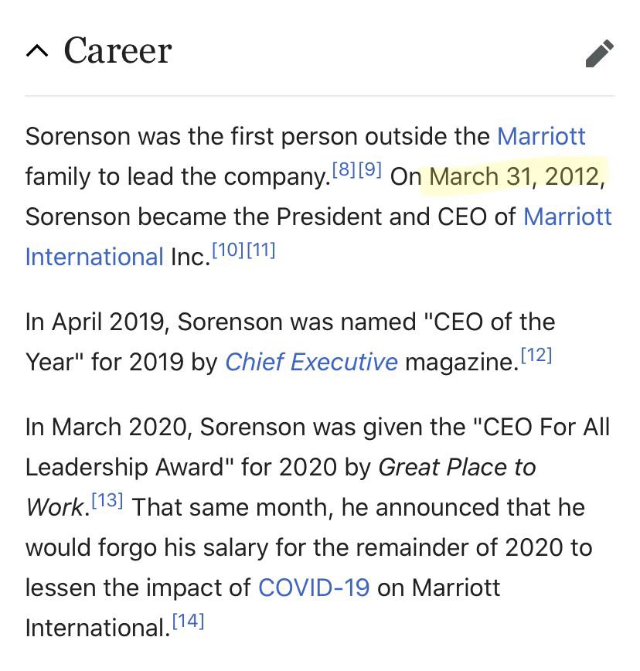Image resolution: width=640 pixels, height=671 pixels.
Task: Click the 'In March 2020' paragraph start
Action: (106, 427)
